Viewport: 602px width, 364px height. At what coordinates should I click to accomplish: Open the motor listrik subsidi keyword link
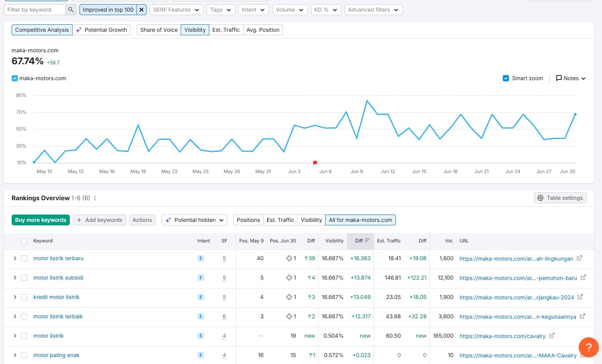point(58,278)
